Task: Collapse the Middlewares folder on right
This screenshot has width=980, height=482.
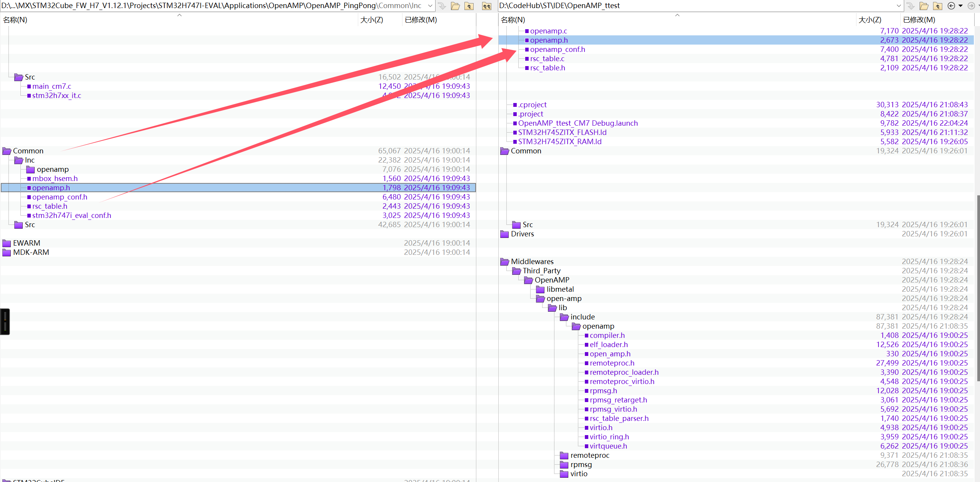Action: click(x=504, y=262)
